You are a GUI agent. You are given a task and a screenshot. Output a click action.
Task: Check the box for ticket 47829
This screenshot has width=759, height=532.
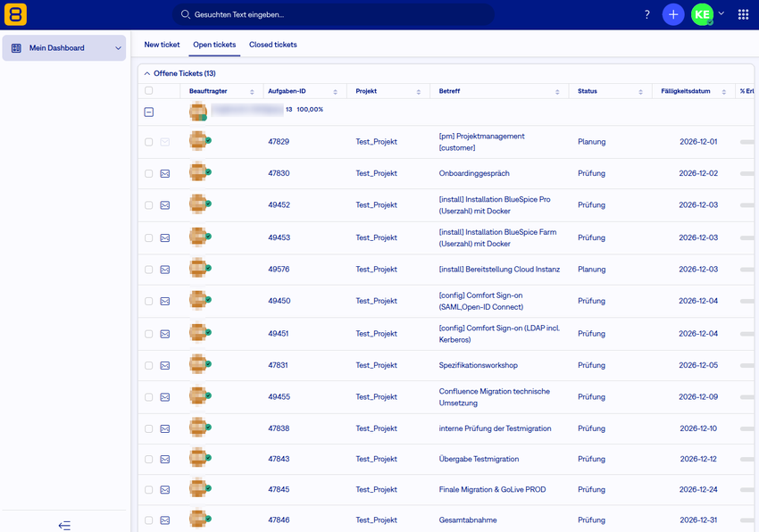coord(148,142)
